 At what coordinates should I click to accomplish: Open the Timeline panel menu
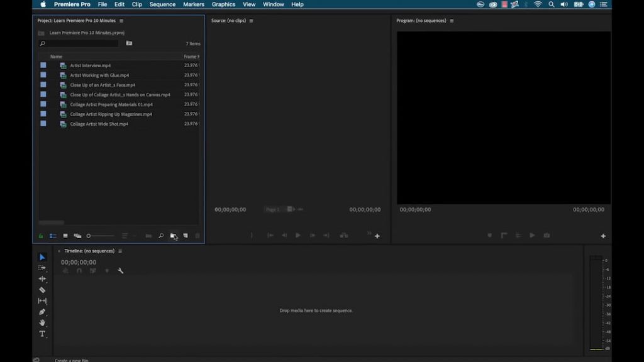[119, 250]
